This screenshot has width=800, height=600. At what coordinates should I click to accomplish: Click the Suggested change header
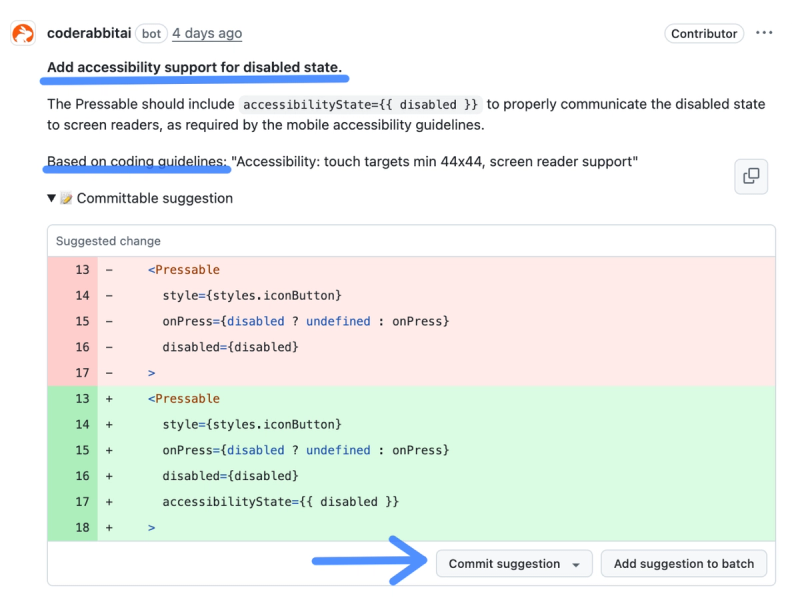(108, 241)
